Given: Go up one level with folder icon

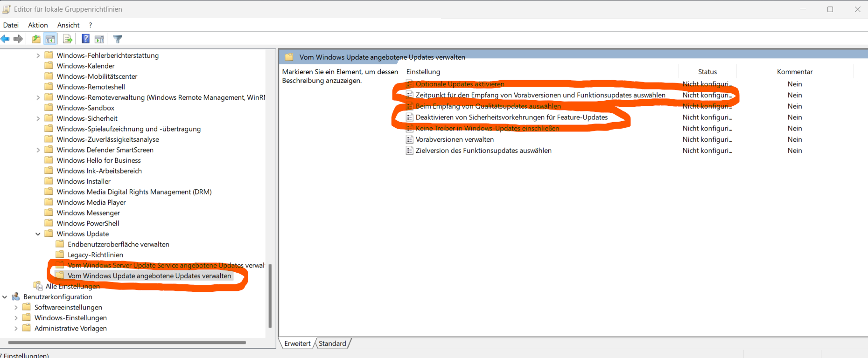Looking at the screenshot, I should (36, 39).
